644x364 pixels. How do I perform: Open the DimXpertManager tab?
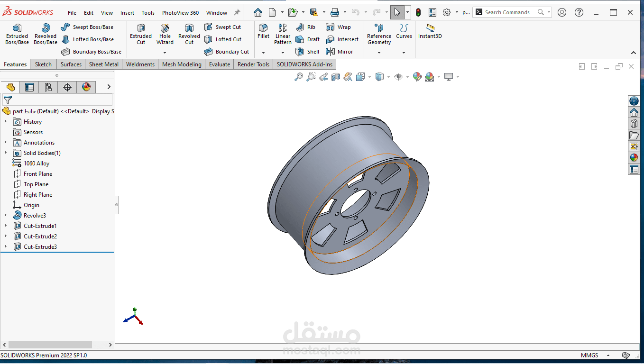tap(67, 87)
